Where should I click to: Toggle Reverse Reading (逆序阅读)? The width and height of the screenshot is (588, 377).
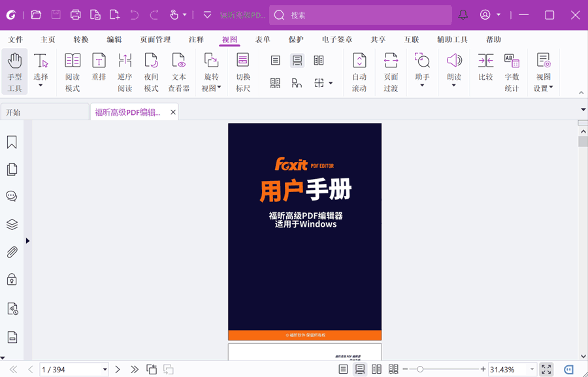tap(125, 72)
